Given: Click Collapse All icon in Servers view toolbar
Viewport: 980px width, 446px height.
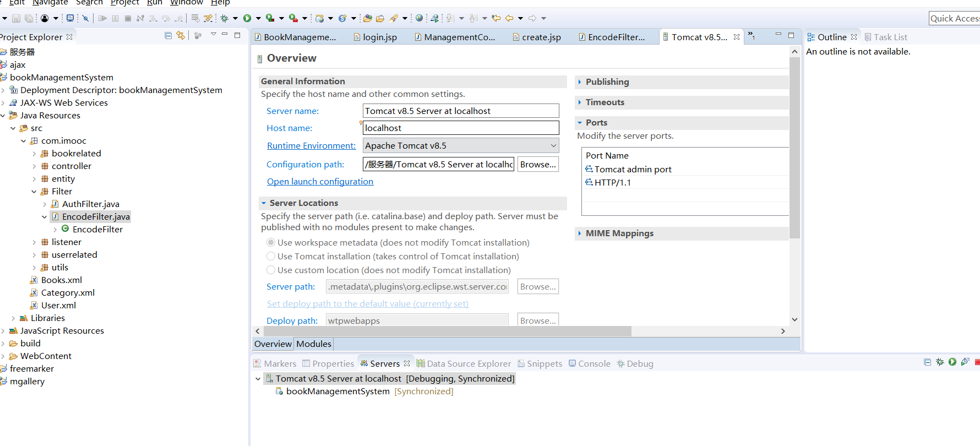Looking at the screenshot, I should 927,362.
